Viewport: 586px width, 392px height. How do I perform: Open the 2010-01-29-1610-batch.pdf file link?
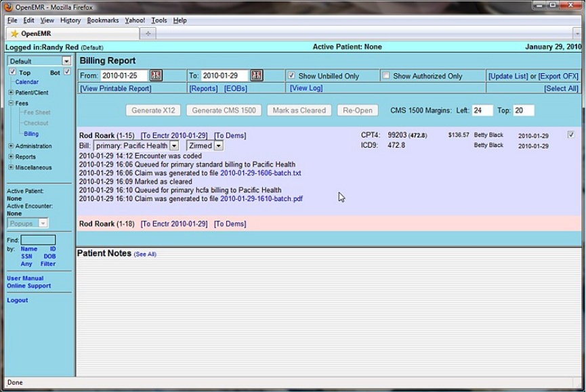pos(261,199)
